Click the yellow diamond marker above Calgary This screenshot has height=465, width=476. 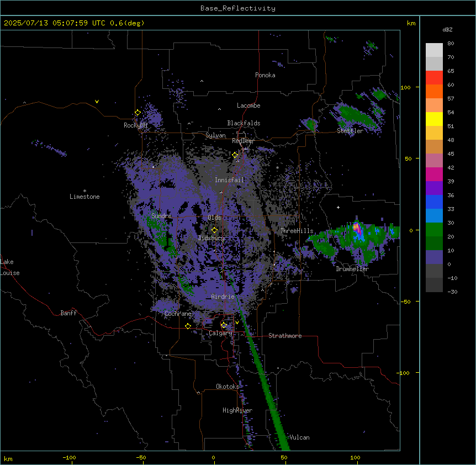pyautogui.click(x=224, y=325)
